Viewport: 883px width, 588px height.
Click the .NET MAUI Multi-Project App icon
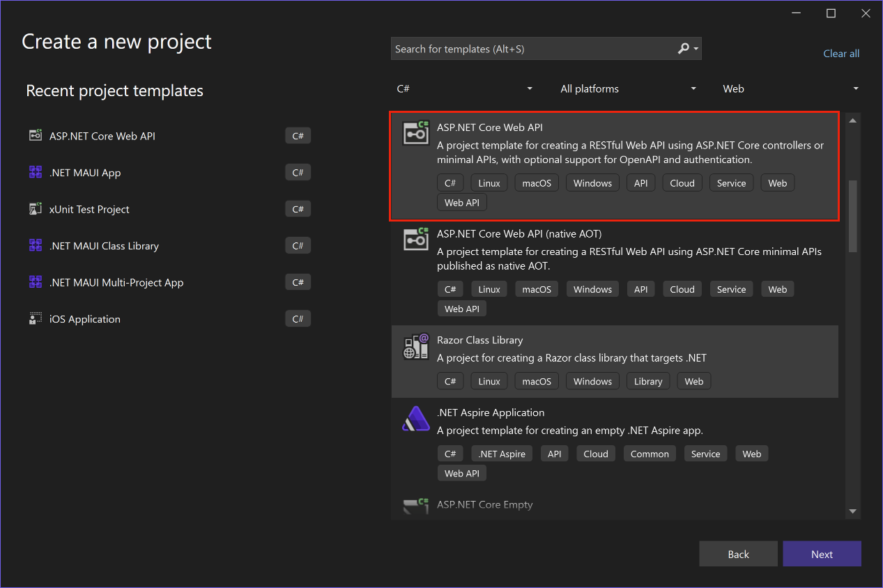pyautogui.click(x=36, y=281)
